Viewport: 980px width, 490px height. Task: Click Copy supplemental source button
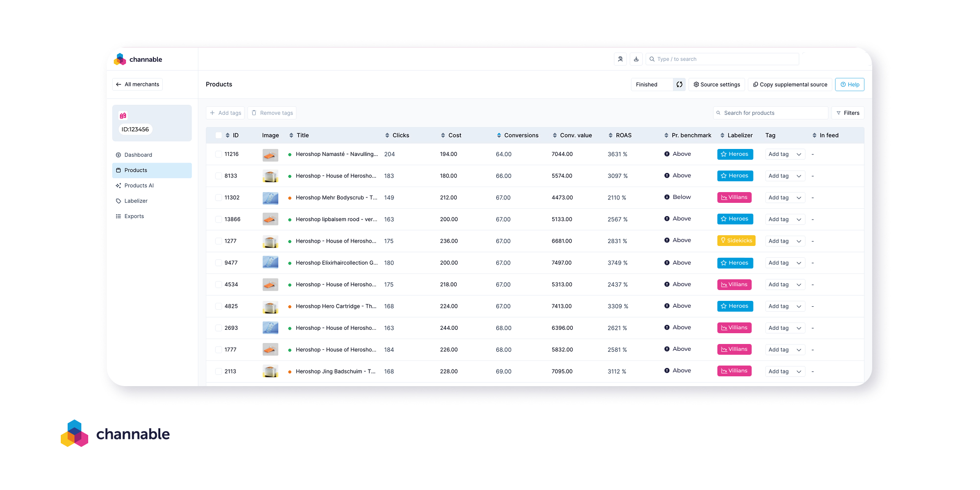(790, 84)
